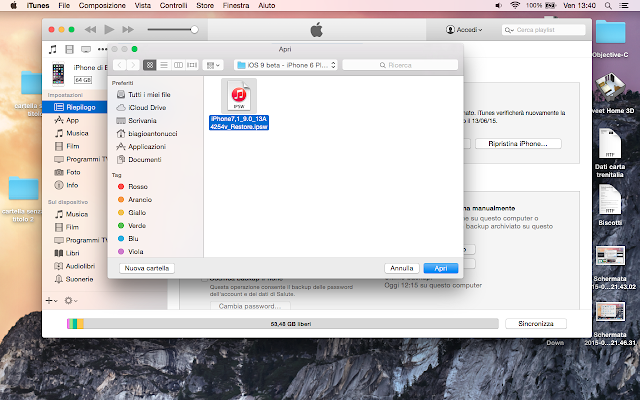The width and height of the screenshot is (640, 400).
Task: Open the gear actions dropdown in iTunes
Action: (x=71, y=301)
